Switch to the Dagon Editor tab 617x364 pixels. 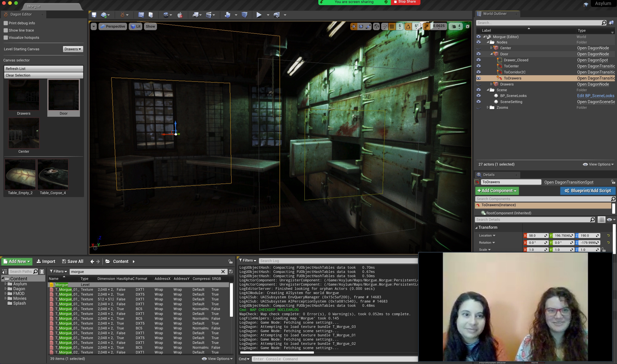[x=21, y=14]
